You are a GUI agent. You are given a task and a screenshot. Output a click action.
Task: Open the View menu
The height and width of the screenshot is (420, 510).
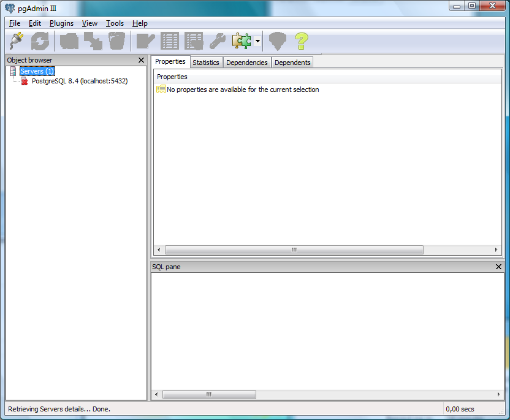(89, 23)
